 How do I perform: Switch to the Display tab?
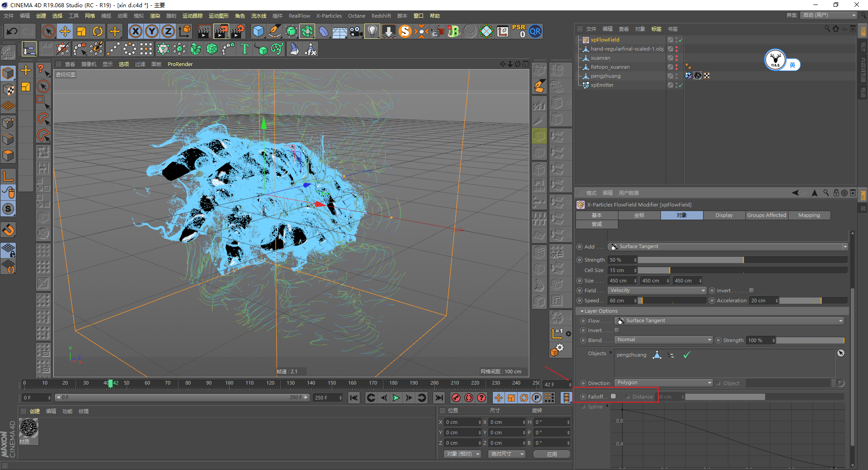tap(724, 215)
